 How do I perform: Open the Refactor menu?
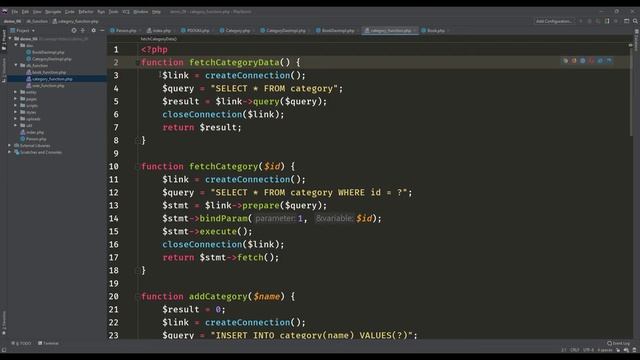pyautogui.click(x=86, y=12)
